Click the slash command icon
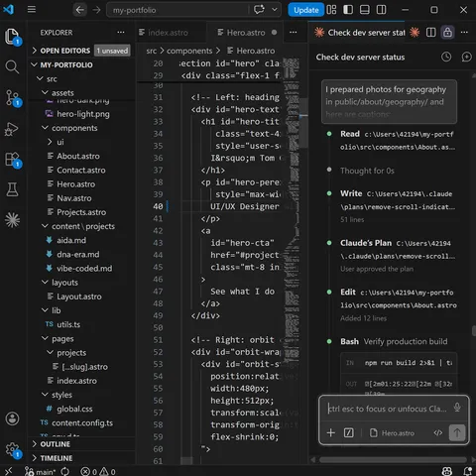The image size is (476, 476). (349, 432)
